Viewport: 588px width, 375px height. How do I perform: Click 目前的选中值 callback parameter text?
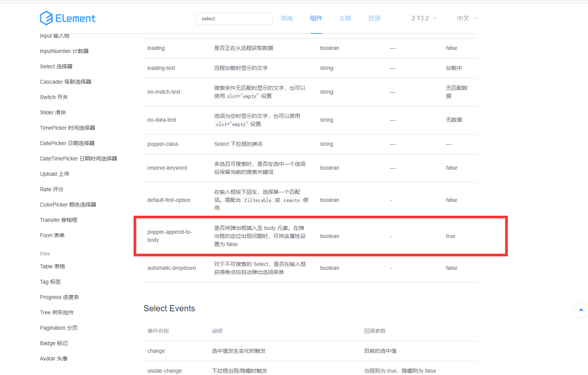[380, 351]
